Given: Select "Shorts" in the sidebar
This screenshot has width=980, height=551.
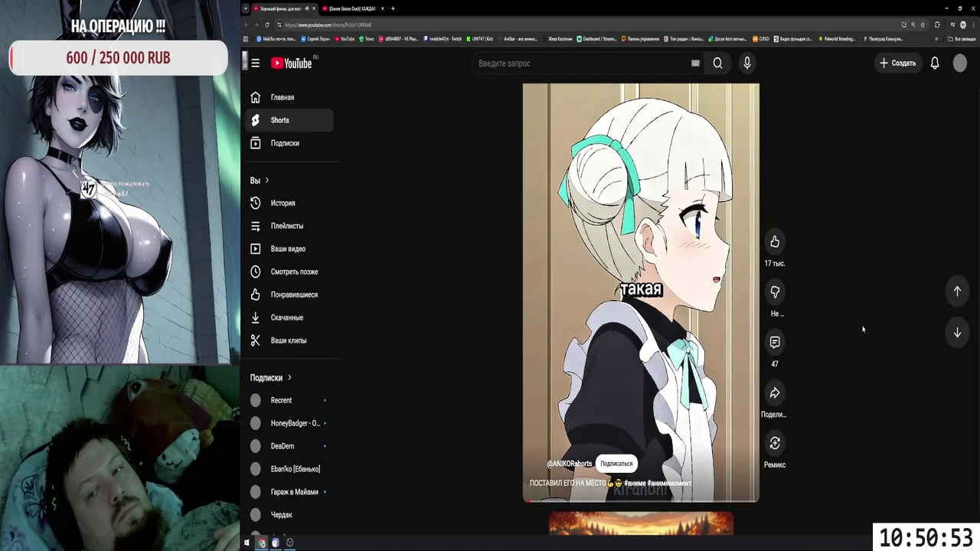Looking at the screenshot, I should [289, 120].
